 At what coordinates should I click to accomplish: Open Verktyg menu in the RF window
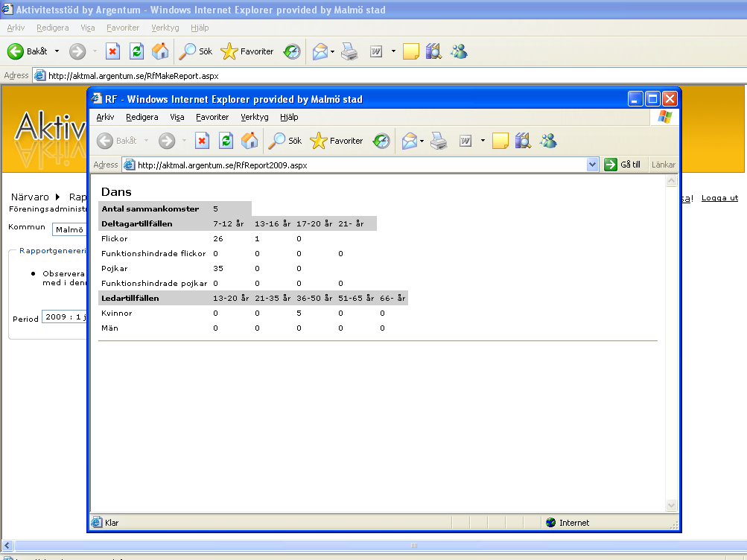[x=255, y=117]
